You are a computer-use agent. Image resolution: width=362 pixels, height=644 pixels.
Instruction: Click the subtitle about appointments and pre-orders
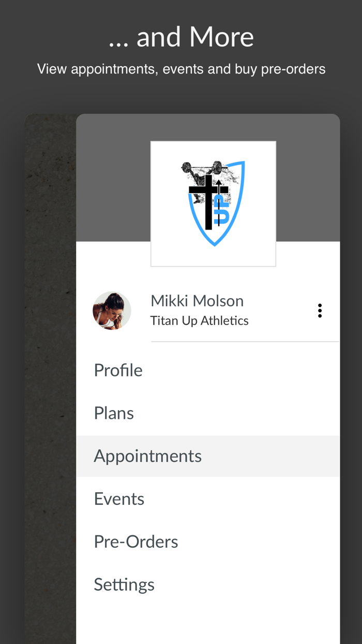click(180, 68)
